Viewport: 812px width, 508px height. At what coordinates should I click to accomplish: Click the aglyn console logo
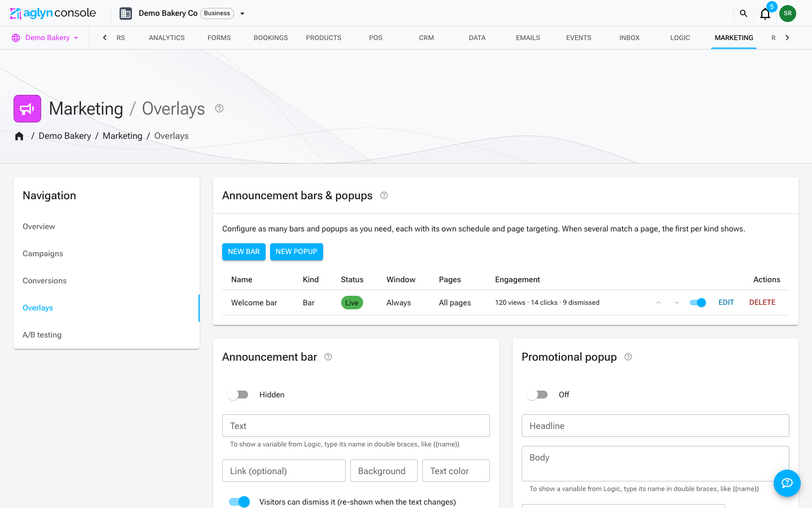pos(53,13)
